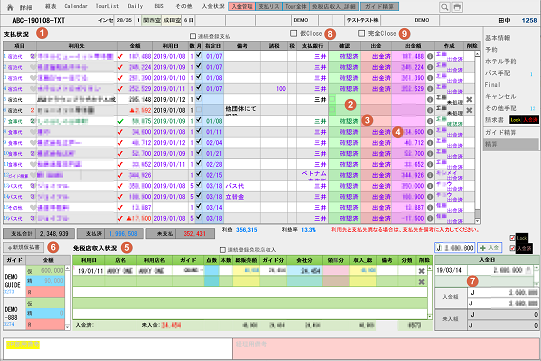
Task: Enable the 完全Close checkbox
Action: click(x=361, y=33)
